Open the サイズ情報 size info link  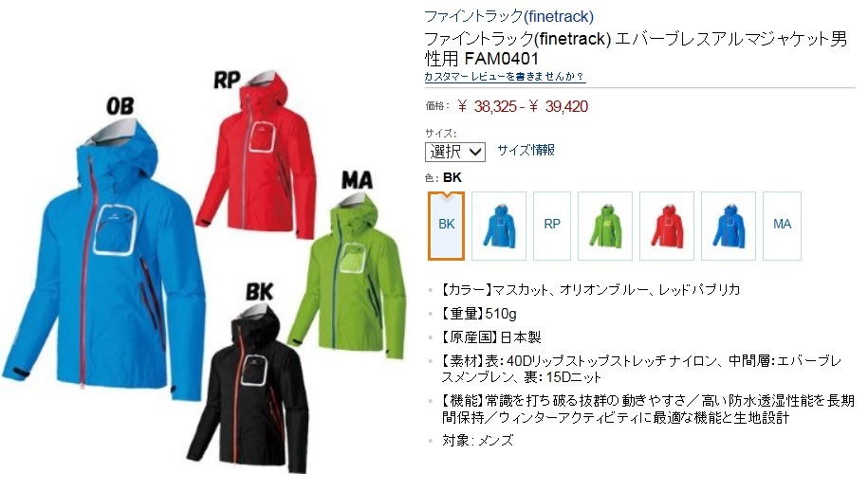pos(526,150)
